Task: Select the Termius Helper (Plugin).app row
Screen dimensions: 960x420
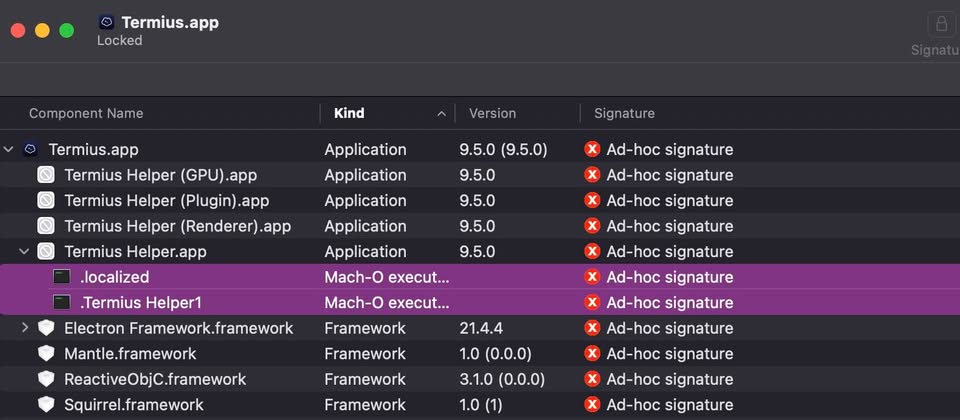Action: [167, 200]
